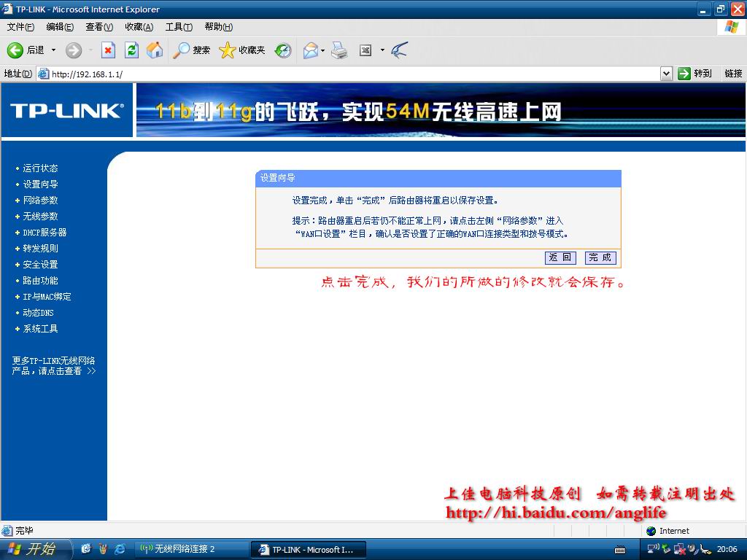The width and height of the screenshot is (747, 560).
Task: Click the keyboard language bar icon
Action: click(620, 550)
